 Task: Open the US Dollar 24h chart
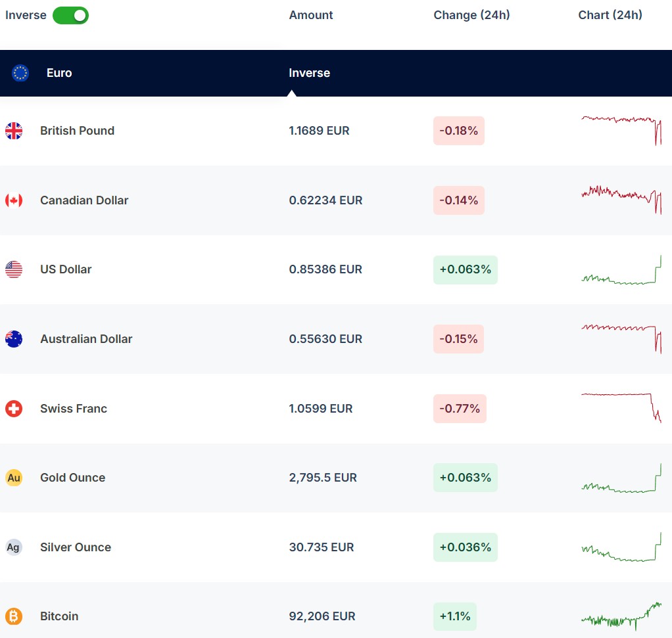[x=621, y=271]
